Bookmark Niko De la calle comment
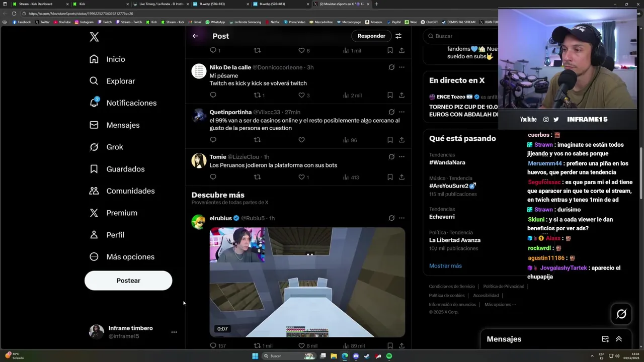Viewport: 644px width, 362px height. pyautogui.click(x=390, y=95)
